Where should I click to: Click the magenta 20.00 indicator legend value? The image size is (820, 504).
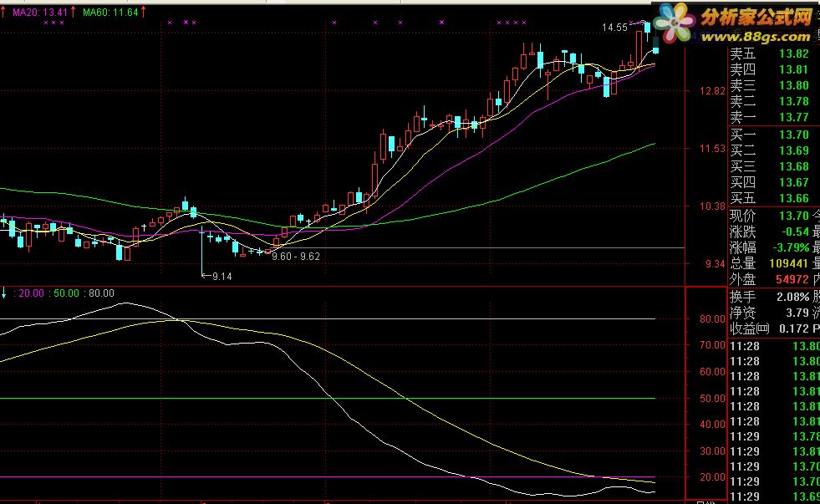[x=32, y=293]
